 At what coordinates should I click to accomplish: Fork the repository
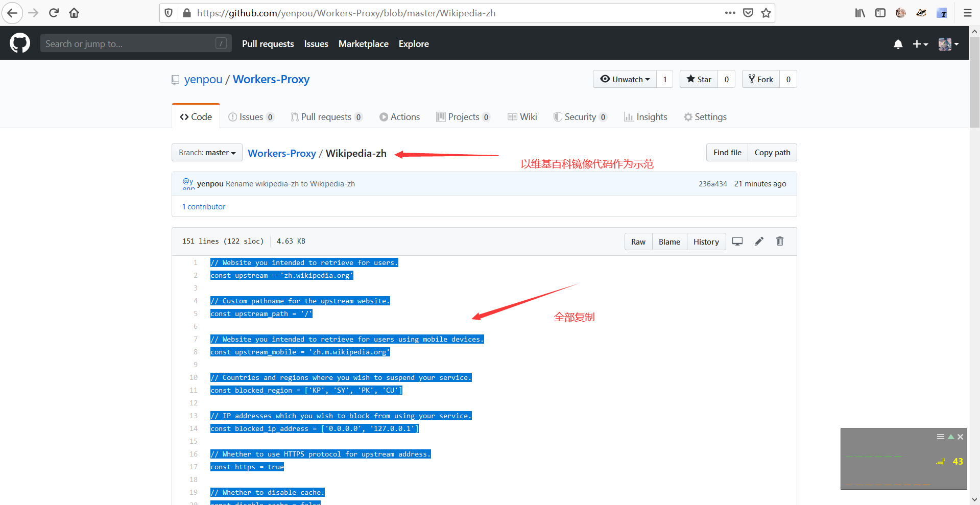coord(760,79)
